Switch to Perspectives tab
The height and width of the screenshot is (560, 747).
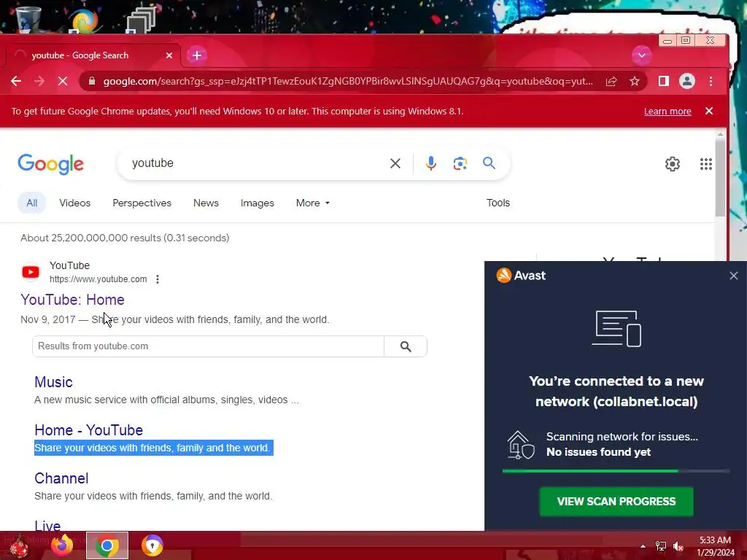142,203
